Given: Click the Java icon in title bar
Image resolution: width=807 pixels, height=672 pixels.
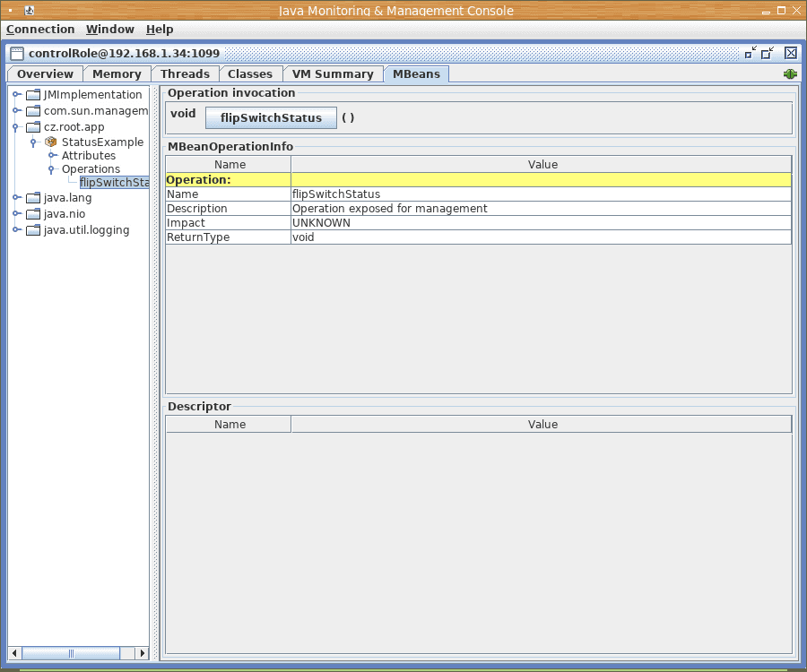Looking at the screenshot, I should point(30,11).
